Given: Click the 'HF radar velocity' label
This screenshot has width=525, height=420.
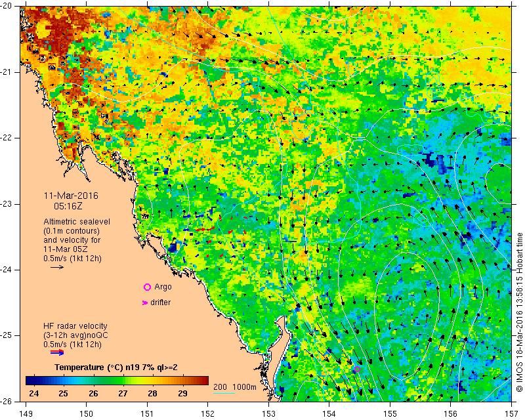Looking at the screenshot, I should coord(75,326).
